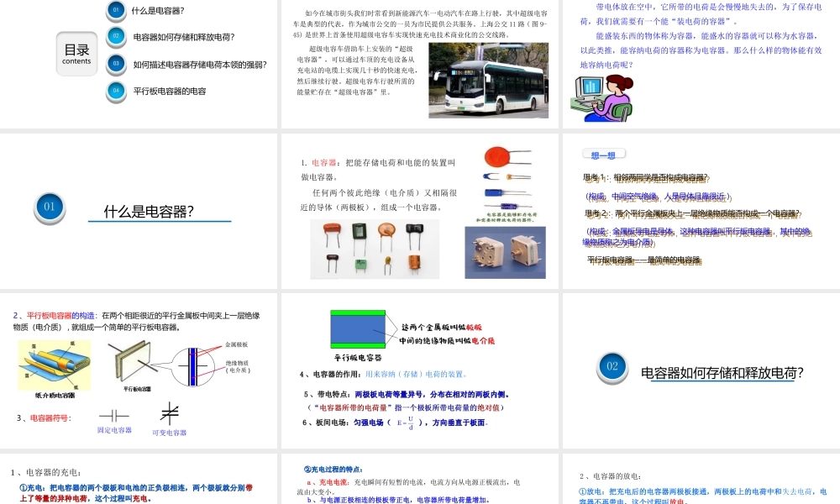
Task: Click the 电容器如何存储和释放电荷? contents item
Action: 184,37
